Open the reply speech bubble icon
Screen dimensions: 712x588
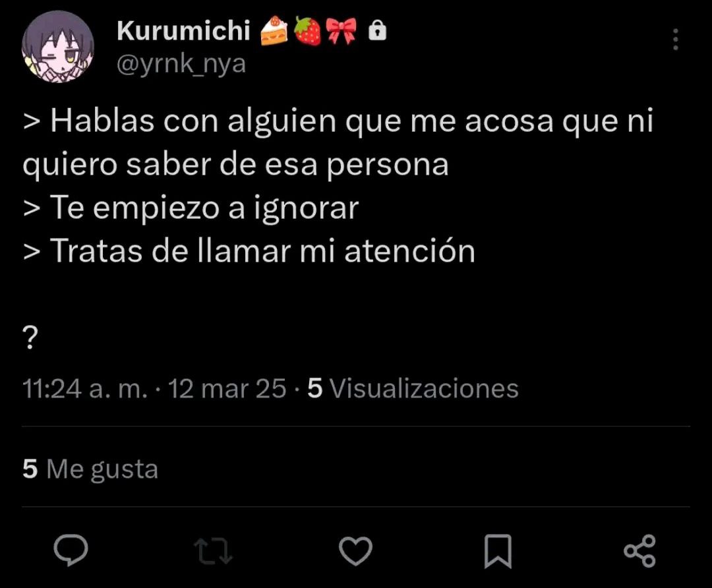[x=71, y=550]
